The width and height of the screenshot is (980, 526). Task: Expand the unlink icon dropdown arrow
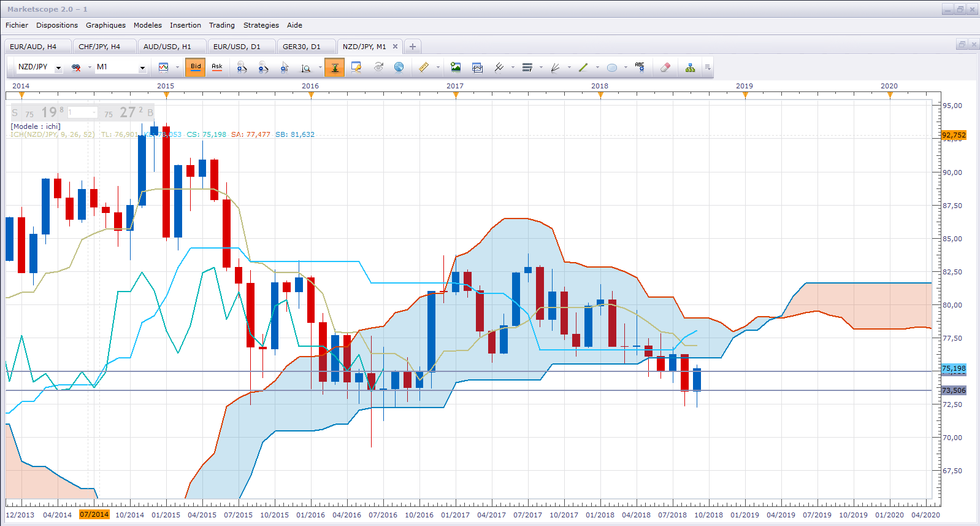point(90,68)
